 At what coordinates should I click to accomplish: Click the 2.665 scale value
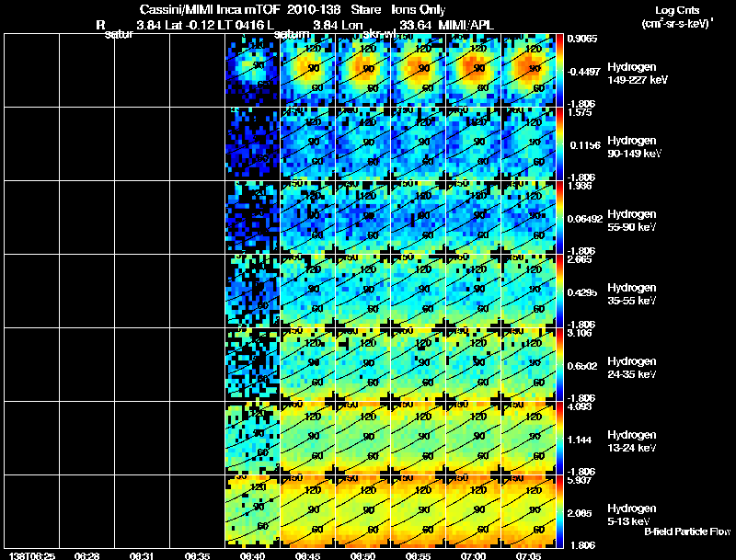[x=580, y=260]
